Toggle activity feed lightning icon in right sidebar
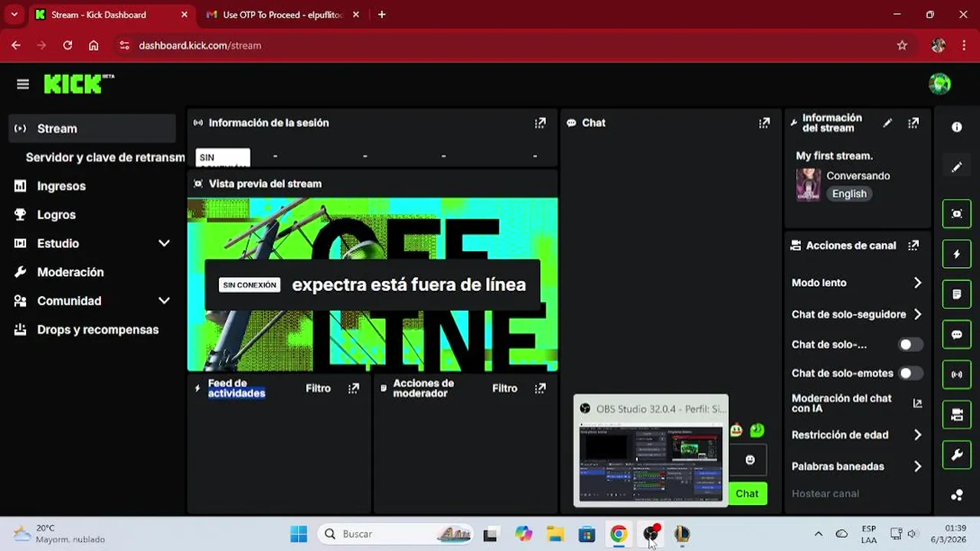Screen dimensions: 980x551 pos(956,254)
